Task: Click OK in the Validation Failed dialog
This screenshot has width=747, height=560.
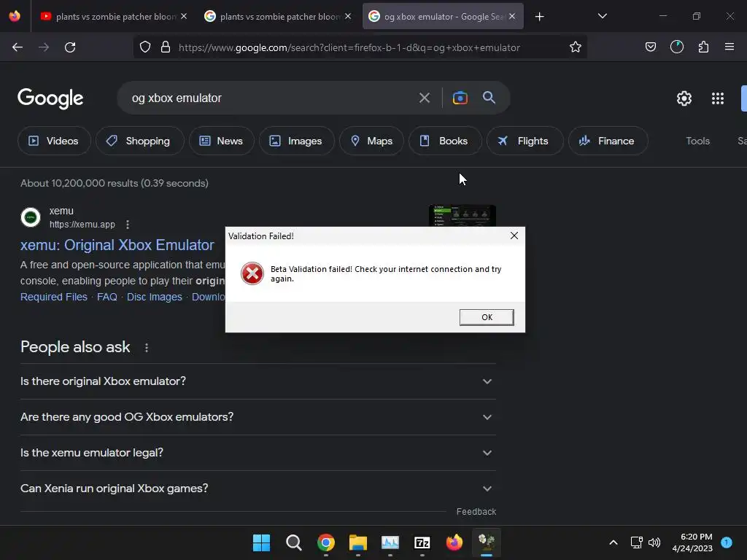Action: click(x=487, y=317)
